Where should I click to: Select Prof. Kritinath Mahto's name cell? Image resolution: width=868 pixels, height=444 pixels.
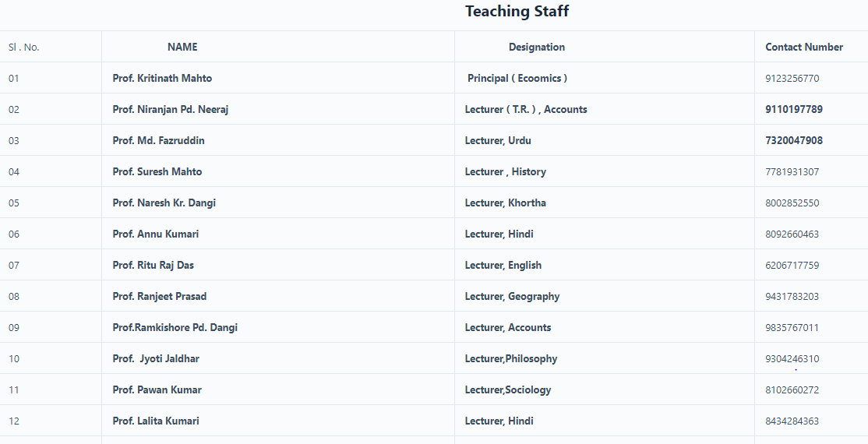tap(162, 78)
